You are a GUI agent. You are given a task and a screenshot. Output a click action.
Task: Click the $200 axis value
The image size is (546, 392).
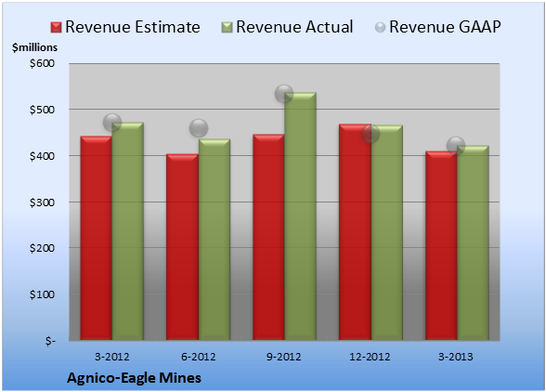click(x=42, y=248)
